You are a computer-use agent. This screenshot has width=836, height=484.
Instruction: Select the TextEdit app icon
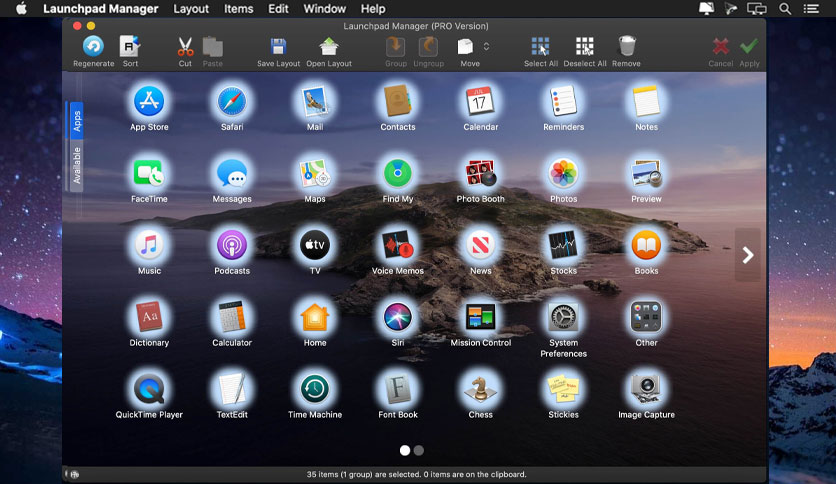232,389
